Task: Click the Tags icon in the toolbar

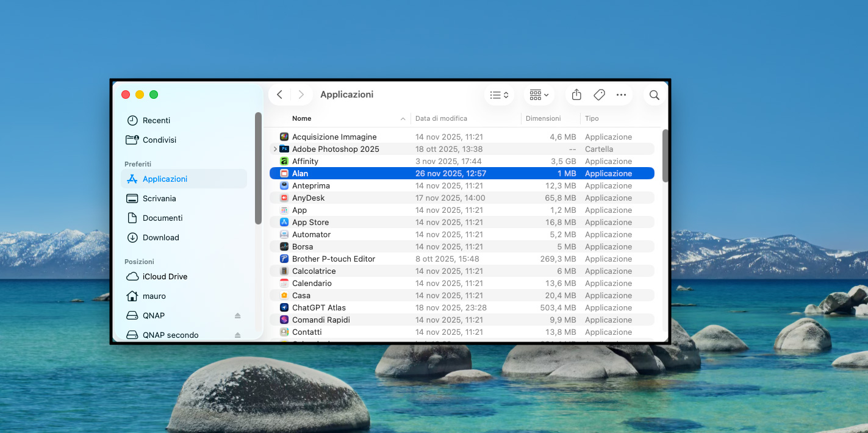Action: click(x=599, y=95)
